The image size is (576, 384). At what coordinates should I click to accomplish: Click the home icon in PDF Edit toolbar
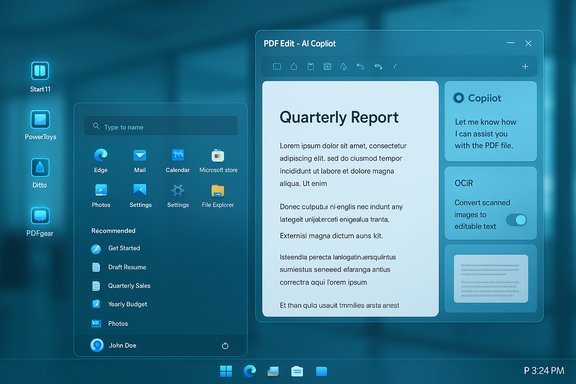pos(294,67)
